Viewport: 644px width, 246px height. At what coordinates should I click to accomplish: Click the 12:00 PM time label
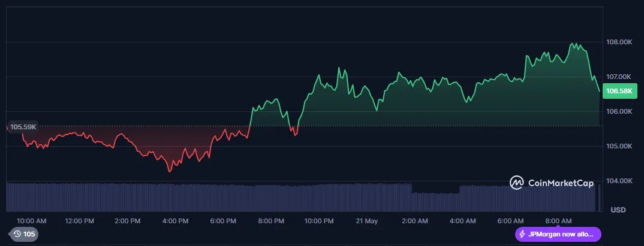pos(80,221)
